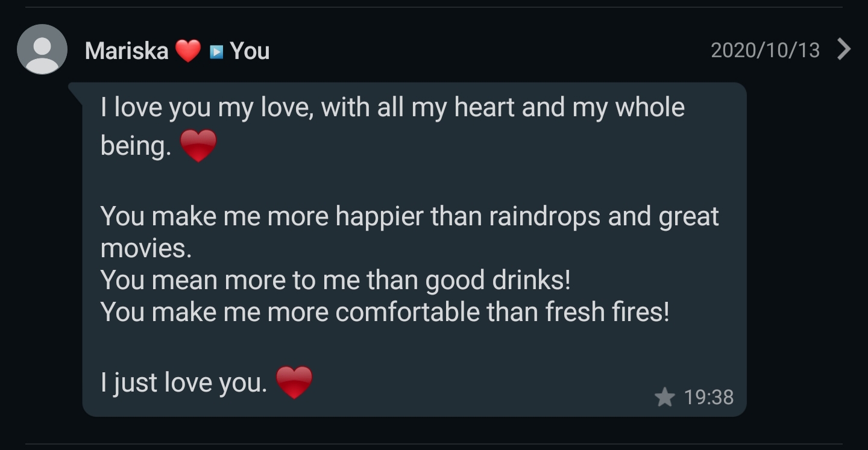Screen dimensions: 868x450
Task: Tap the sender name Mariska
Action: click(x=127, y=51)
